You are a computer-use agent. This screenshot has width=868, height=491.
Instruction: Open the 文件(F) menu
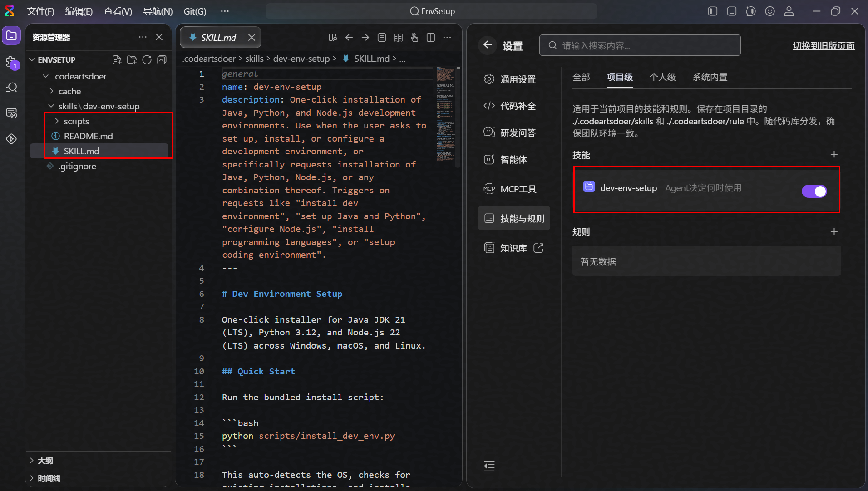(x=40, y=11)
